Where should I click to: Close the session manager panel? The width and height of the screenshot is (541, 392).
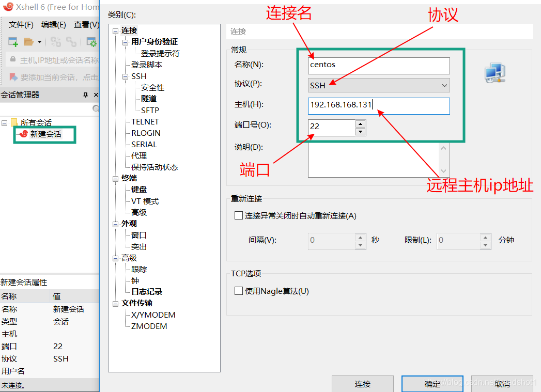(96, 95)
